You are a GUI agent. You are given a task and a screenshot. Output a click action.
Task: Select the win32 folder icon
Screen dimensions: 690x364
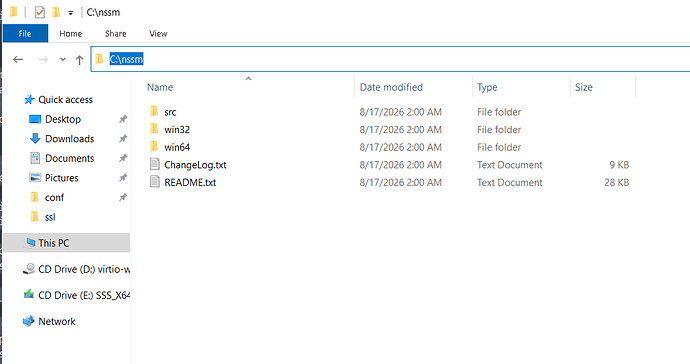(154, 129)
